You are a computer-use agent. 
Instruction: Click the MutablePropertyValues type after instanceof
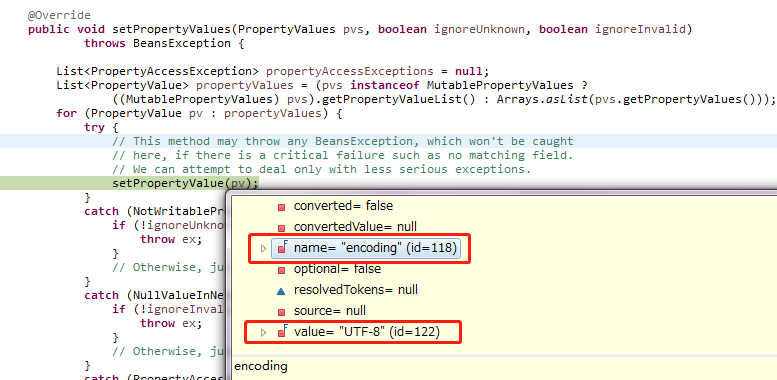(x=500, y=85)
